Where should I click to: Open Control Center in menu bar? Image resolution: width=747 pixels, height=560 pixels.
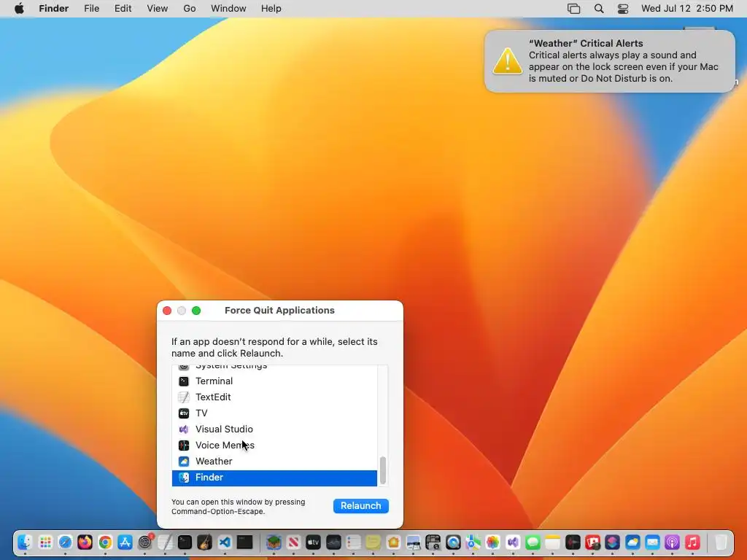coord(623,9)
